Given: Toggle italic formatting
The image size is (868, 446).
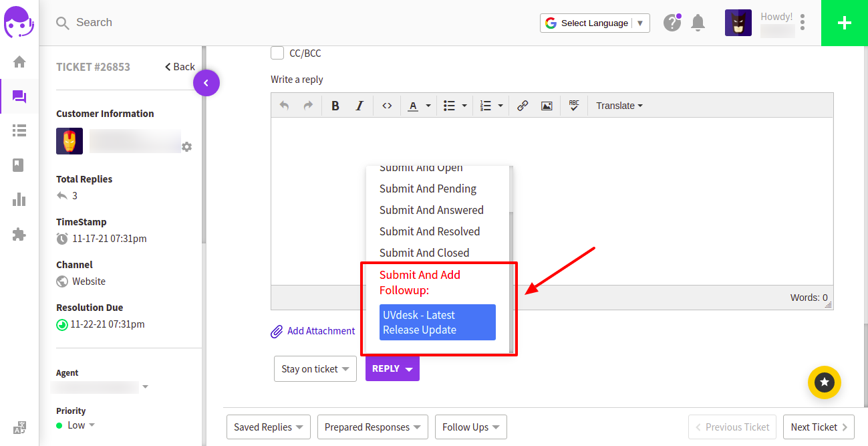Looking at the screenshot, I should [359, 106].
